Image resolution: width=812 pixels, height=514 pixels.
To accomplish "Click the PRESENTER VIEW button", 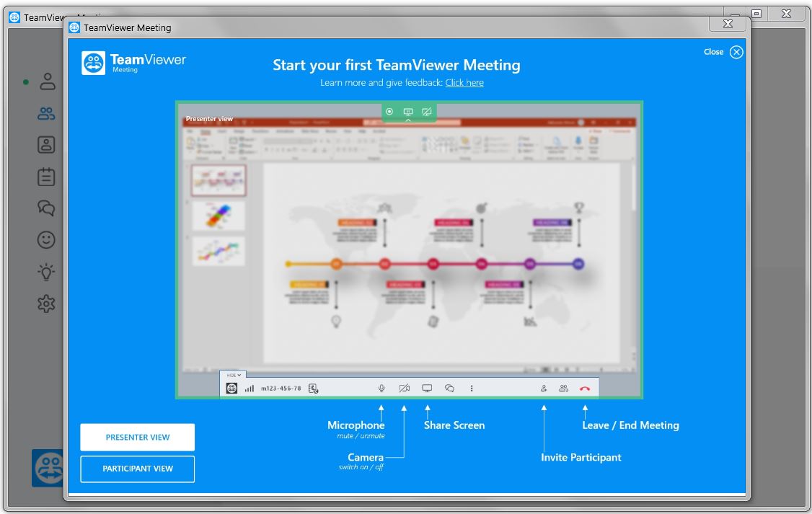I will 137,438.
